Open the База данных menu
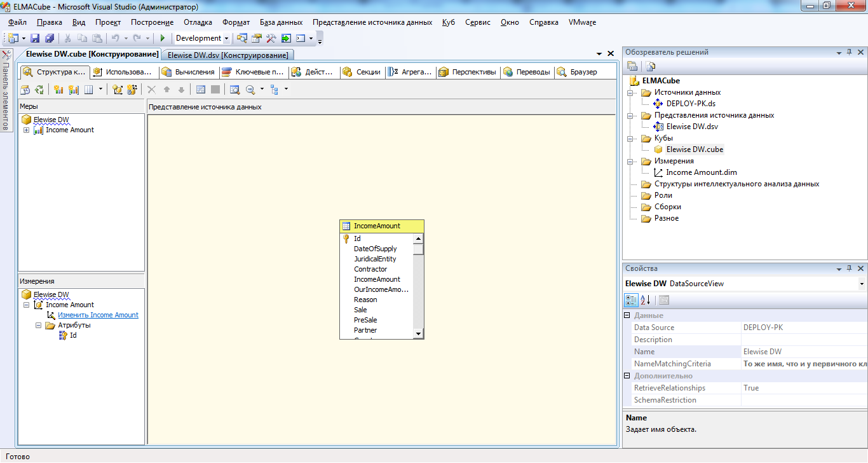The height and width of the screenshot is (463, 868). pos(281,22)
